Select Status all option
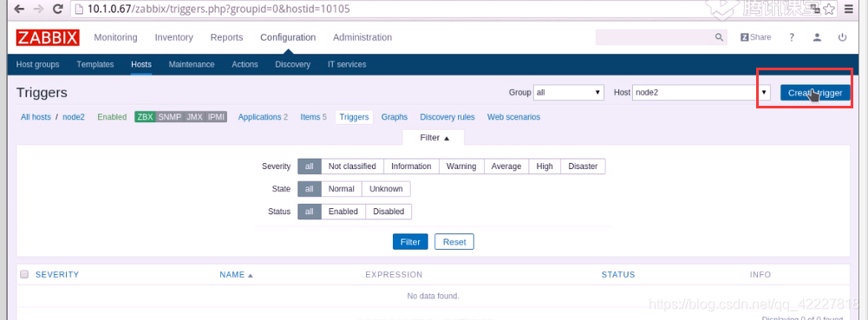Viewport: 868px width, 320px height. (310, 212)
